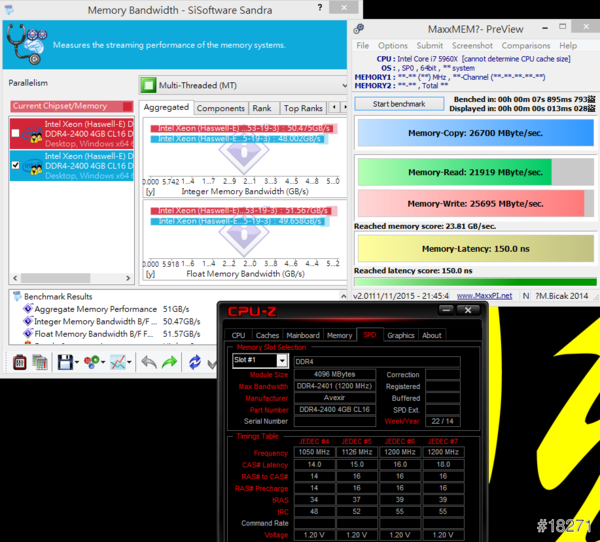
Task: Click the Sandra help question mark
Action: pos(320,8)
